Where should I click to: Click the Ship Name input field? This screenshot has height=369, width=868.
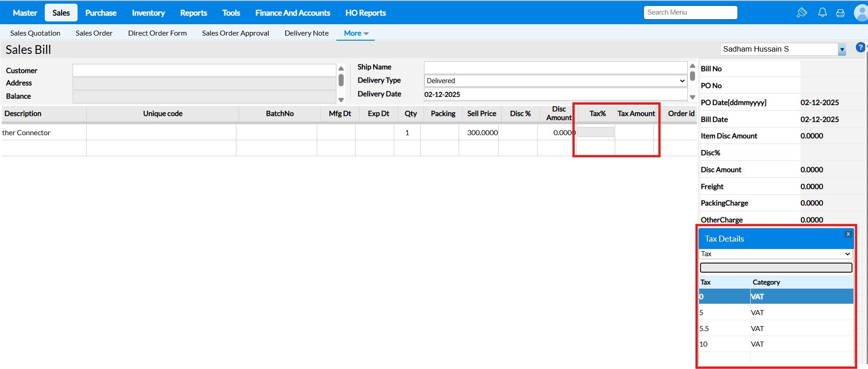pyautogui.click(x=555, y=67)
